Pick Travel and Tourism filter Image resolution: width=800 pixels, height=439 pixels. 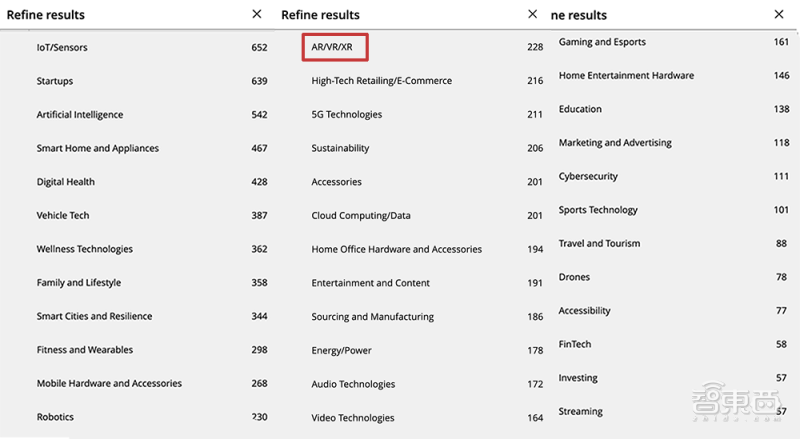599,243
